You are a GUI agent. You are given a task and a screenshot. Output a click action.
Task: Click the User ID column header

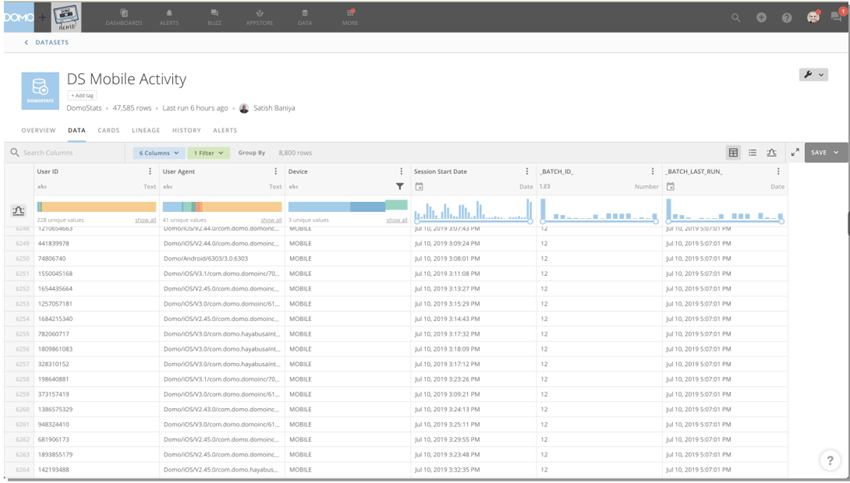point(48,171)
